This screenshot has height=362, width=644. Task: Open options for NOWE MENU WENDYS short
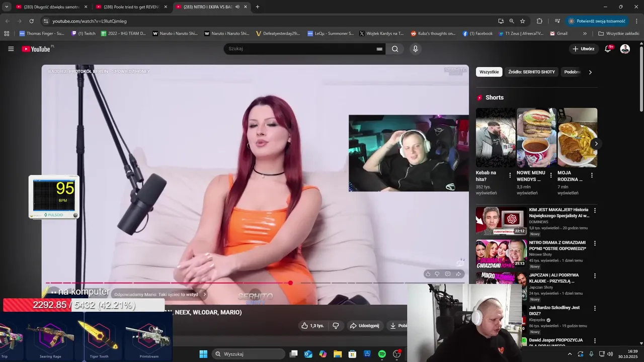(550, 175)
